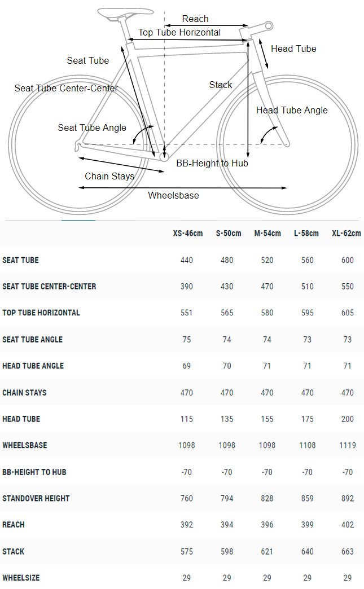Select the TOP TUBE HORIZONTAL row label
The width and height of the screenshot is (364, 589).
[x=41, y=313]
